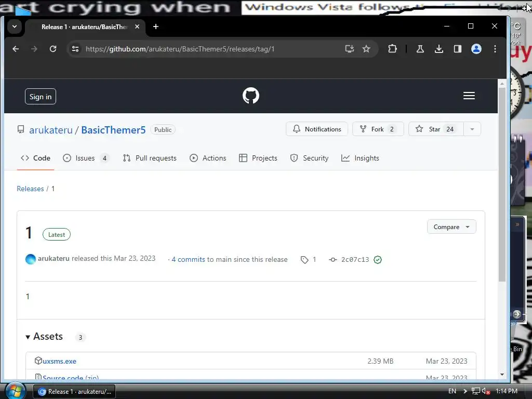Click the Sign in button
532x399 pixels.
pyautogui.click(x=41, y=97)
